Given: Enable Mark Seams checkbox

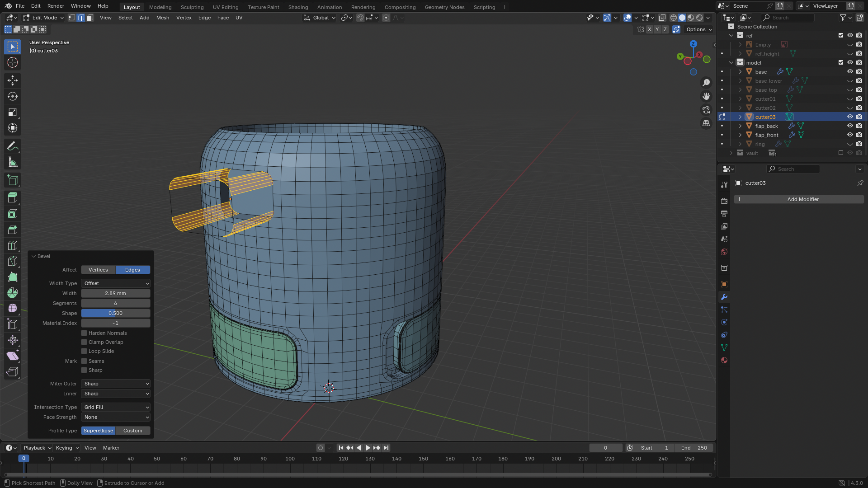Looking at the screenshot, I should (84, 361).
